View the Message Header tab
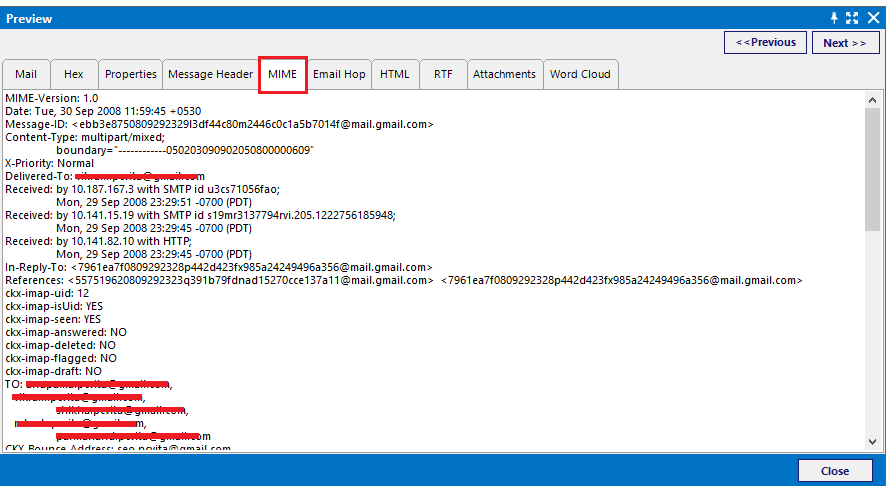886x486 pixels. [210, 74]
